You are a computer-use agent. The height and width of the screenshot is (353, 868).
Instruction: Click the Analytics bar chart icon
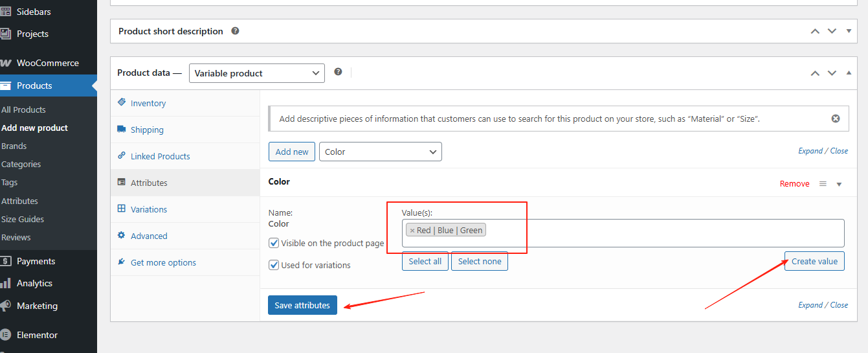point(6,283)
